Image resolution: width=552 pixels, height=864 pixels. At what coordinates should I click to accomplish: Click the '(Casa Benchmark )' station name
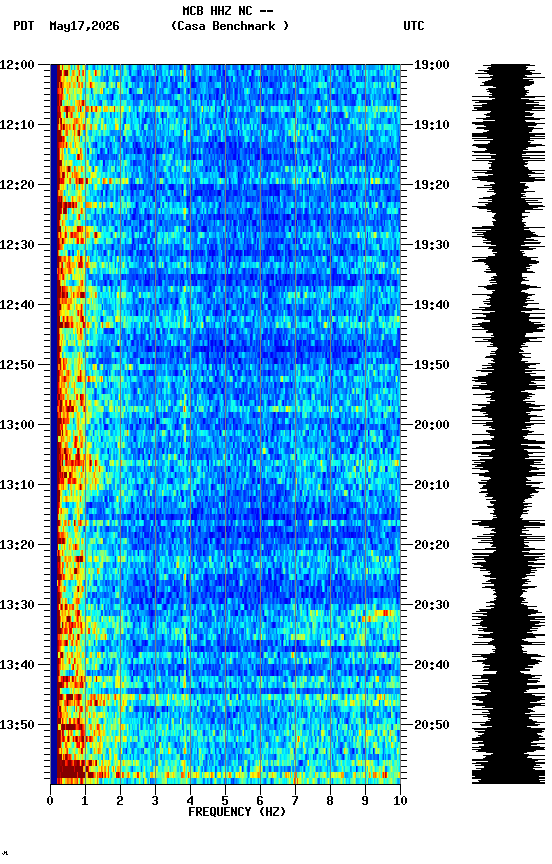(230, 26)
